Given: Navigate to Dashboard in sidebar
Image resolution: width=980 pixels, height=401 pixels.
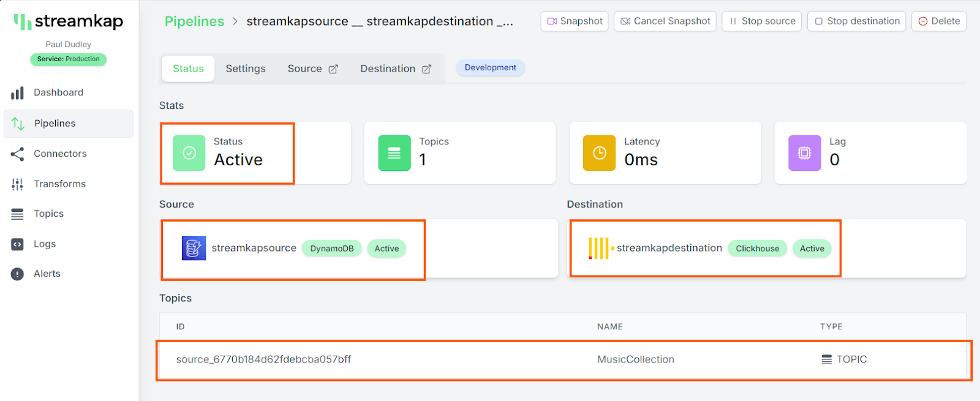Looking at the screenshot, I should point(69,92).
